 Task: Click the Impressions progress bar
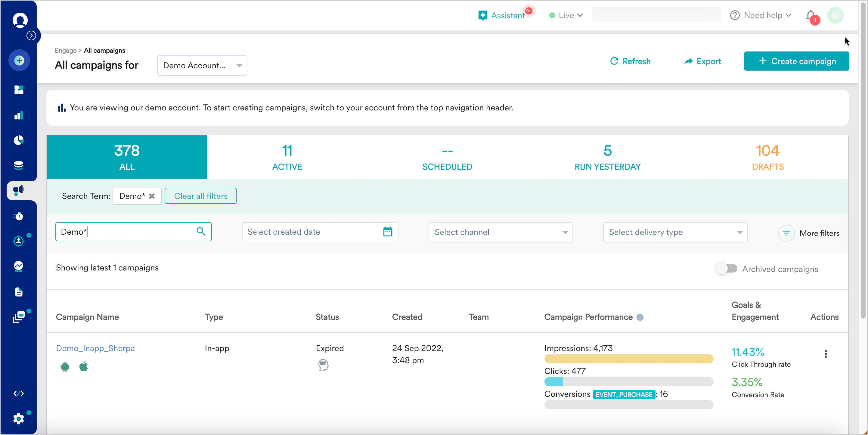tap(628, 359)
